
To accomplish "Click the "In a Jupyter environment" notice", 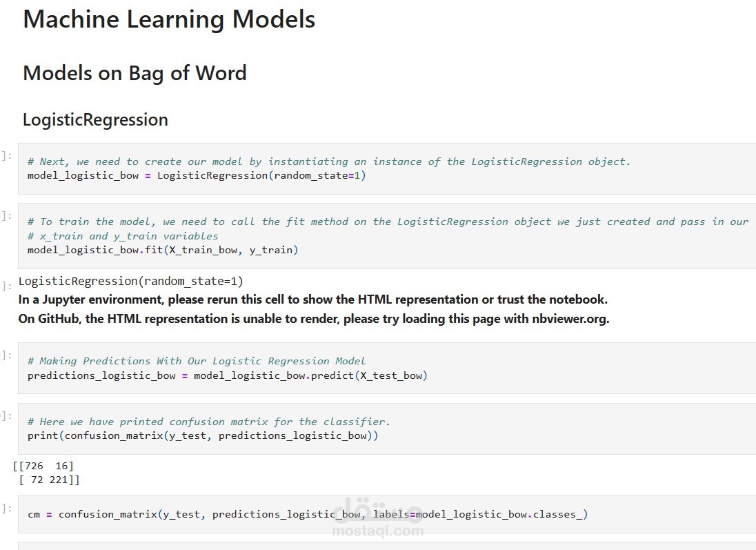I will click(312, 299).
